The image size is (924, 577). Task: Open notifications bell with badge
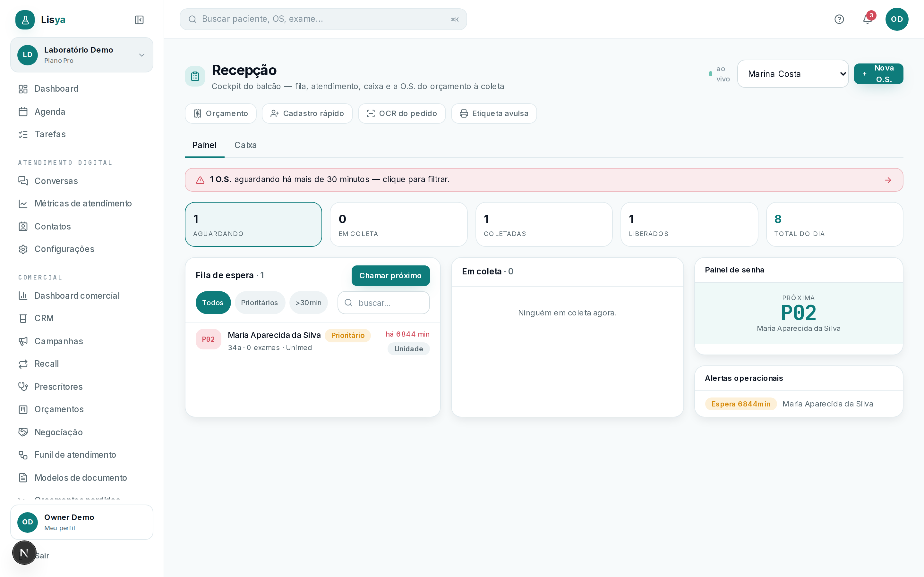point(868,19)
